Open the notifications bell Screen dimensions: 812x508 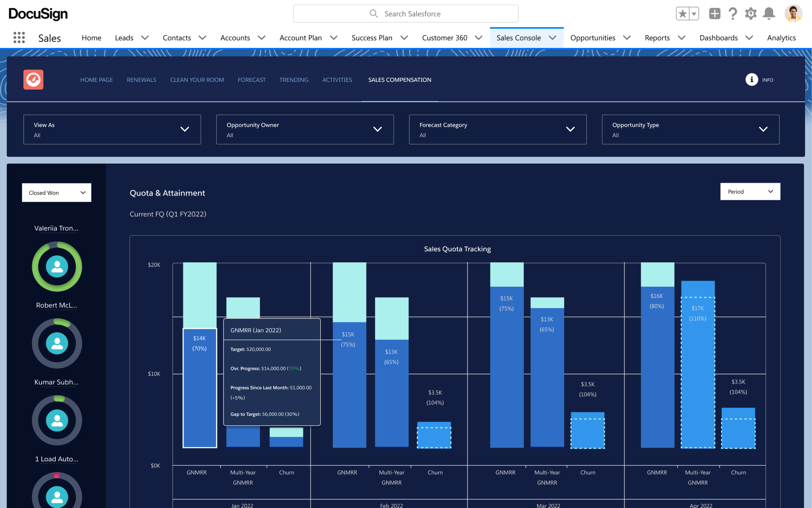click(x=769, y=14)
